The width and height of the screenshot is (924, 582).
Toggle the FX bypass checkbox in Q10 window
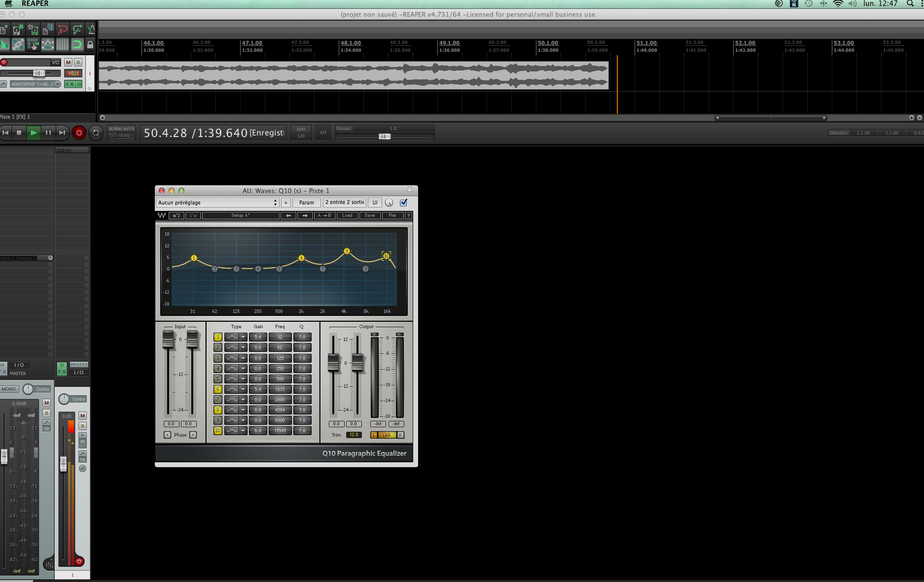click(403, 203)
